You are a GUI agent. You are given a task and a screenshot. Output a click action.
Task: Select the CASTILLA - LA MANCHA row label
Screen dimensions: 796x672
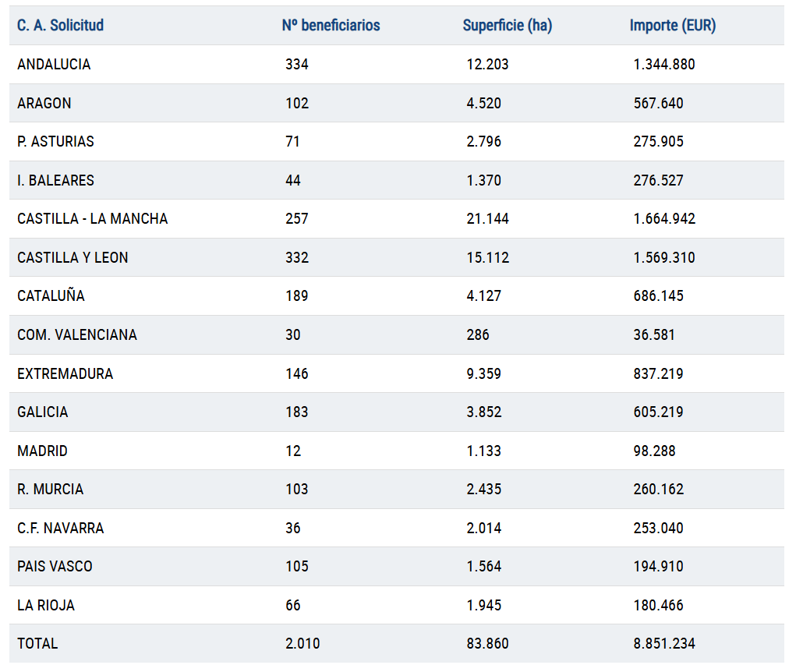(x=92, y=219)
